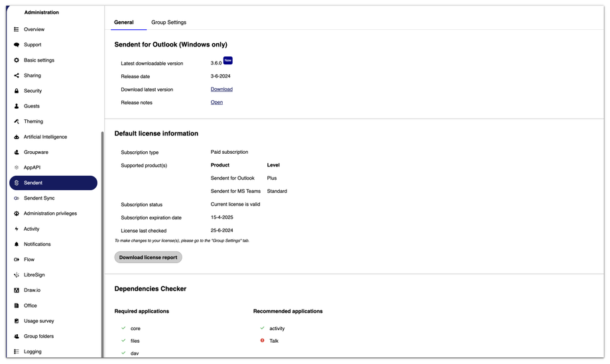Click the Support speech bubble icon
610x364 pixels.
(x=17, y=44)
